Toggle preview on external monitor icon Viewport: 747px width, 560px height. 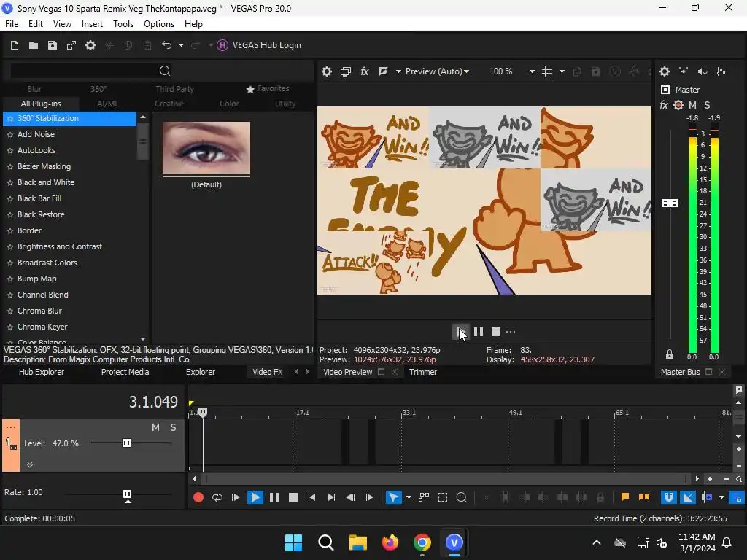point(346,71)
